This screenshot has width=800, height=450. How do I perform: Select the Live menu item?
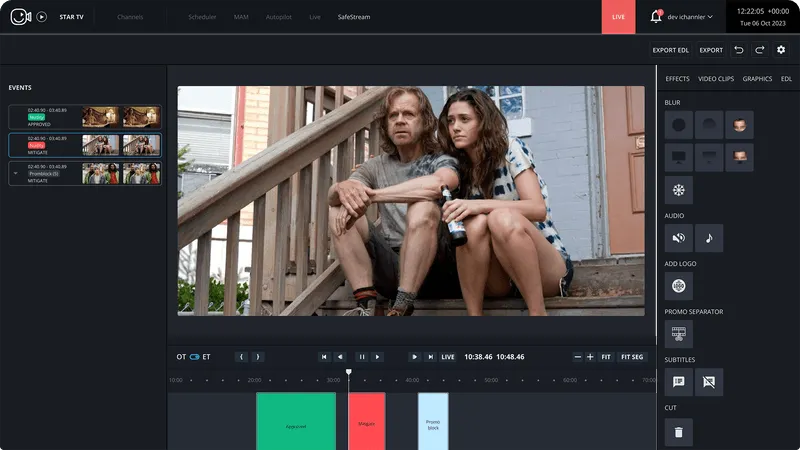[x=315, y=17]
